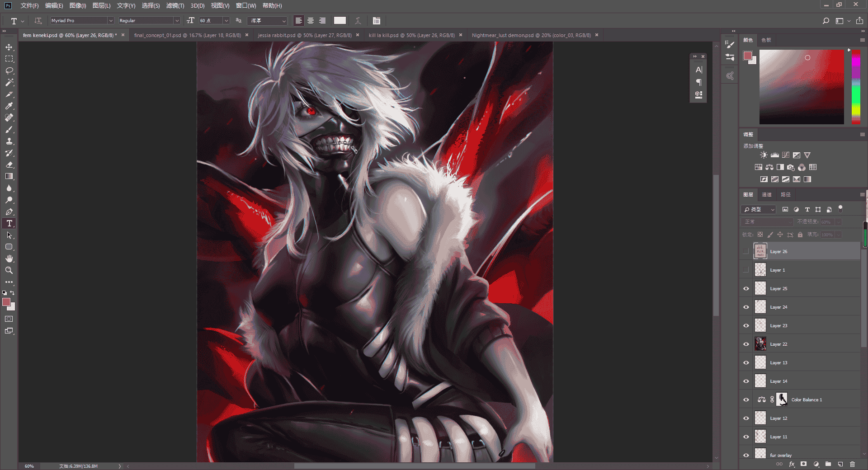The width and height of the screenshot is (868, 470).
Task: Select the Pen tool
Action: 9,211
